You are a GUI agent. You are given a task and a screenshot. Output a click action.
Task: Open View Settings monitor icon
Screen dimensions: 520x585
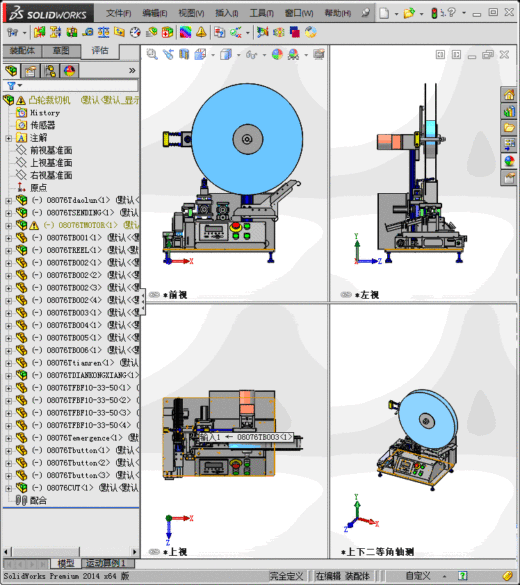pyautogui.click(x=319, y=54)
